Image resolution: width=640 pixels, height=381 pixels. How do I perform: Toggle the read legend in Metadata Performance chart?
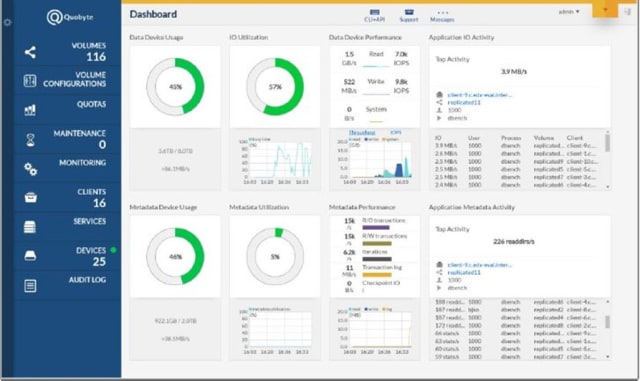[355, 309]
